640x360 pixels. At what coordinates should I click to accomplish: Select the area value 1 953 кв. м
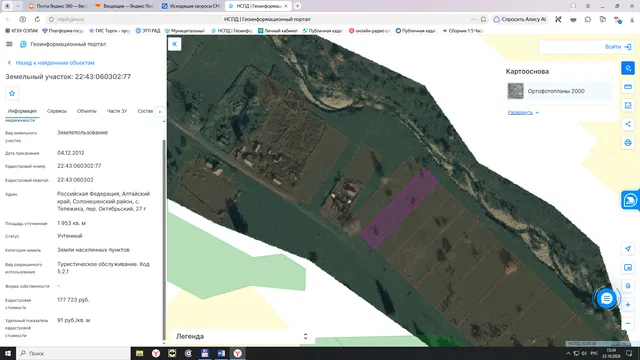tap(71, 223)
